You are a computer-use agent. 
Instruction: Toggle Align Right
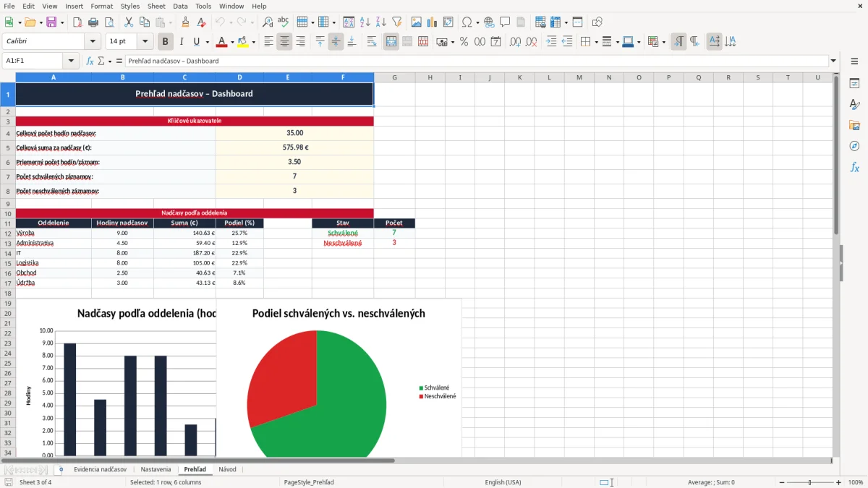(300, 42)
